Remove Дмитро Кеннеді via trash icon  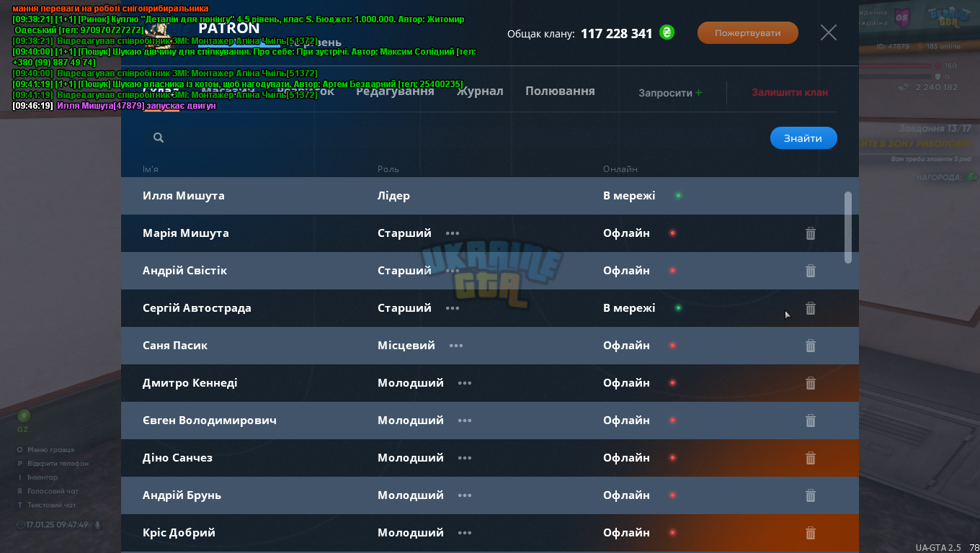(x=811, y=383)
